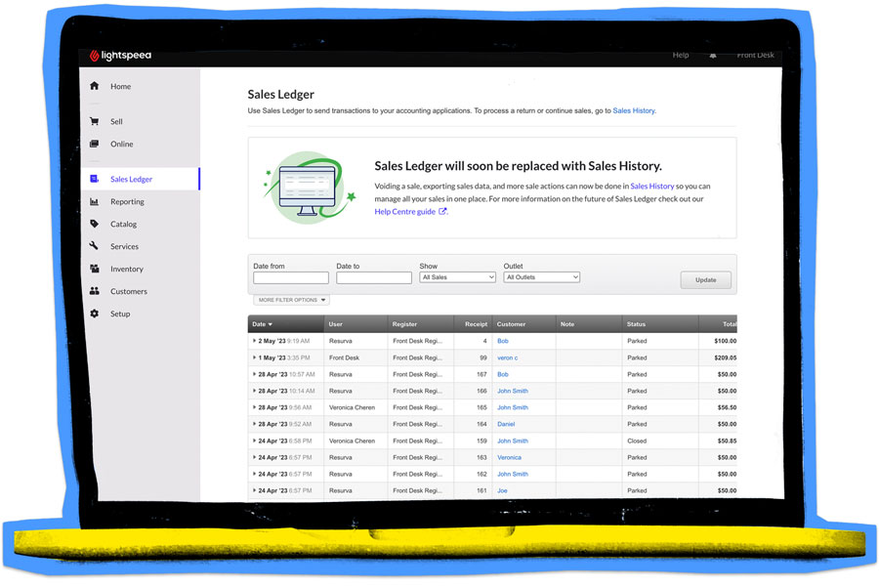The height and width of the screenshot is (588, 879).
Task: Click the Date from input field
Action: (291, 277)
